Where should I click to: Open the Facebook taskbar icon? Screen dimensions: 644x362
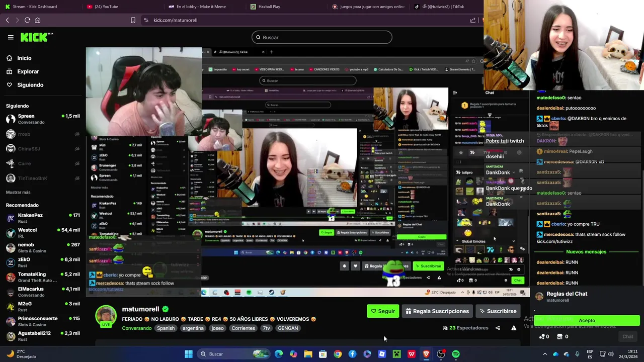[x=352, y=354]
